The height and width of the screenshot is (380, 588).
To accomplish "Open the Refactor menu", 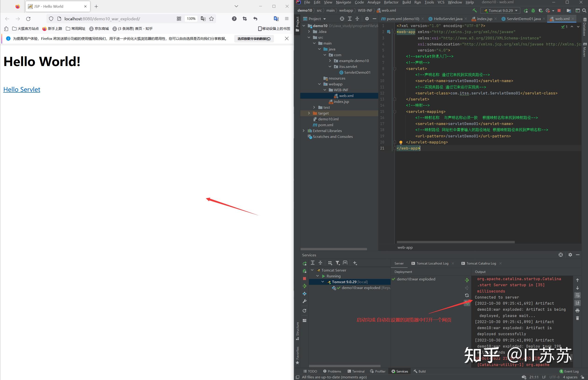I will tap(391, 3).
